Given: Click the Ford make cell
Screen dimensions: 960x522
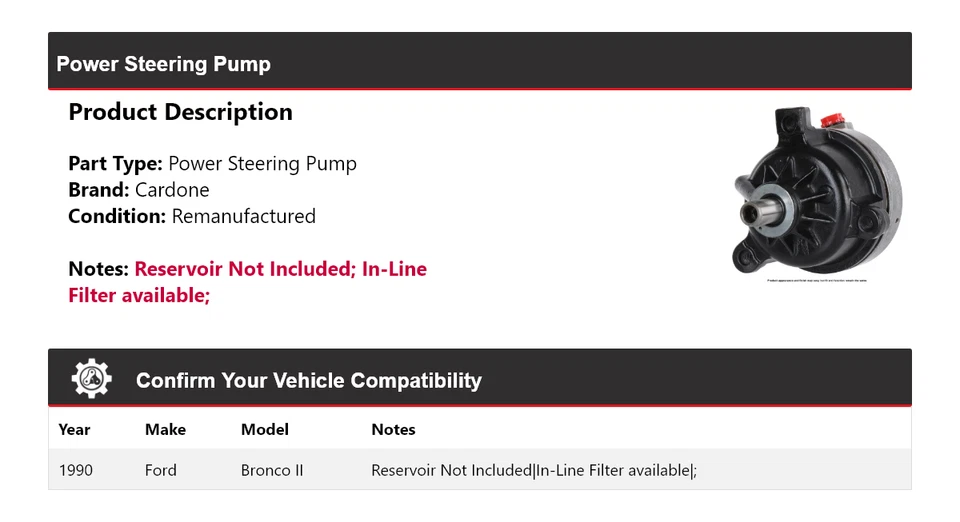Looking at the screenshot, I should [x=160, y=470].
